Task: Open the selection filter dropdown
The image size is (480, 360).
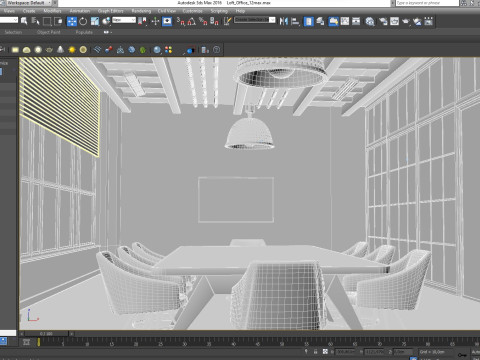Action: [9, 20]
